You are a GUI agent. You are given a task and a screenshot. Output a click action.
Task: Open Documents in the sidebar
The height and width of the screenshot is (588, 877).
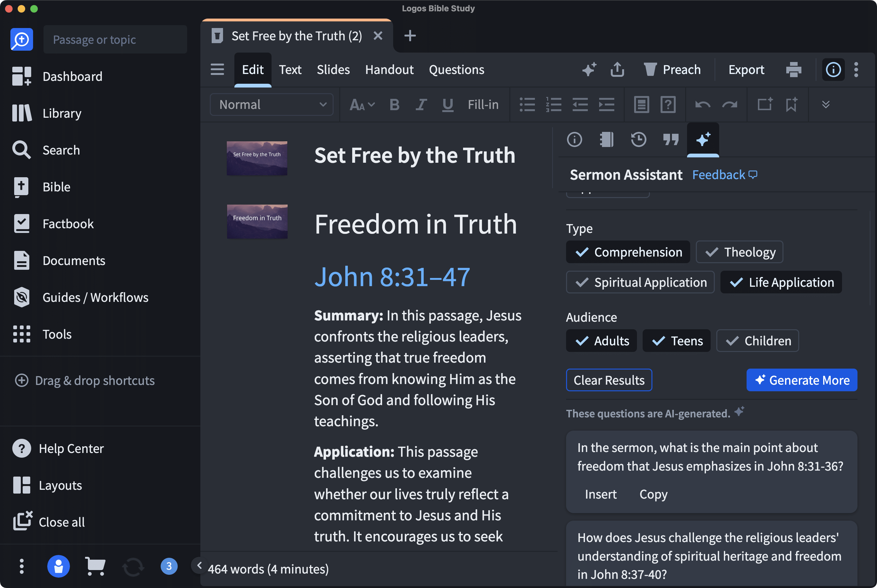click(59, 260)
